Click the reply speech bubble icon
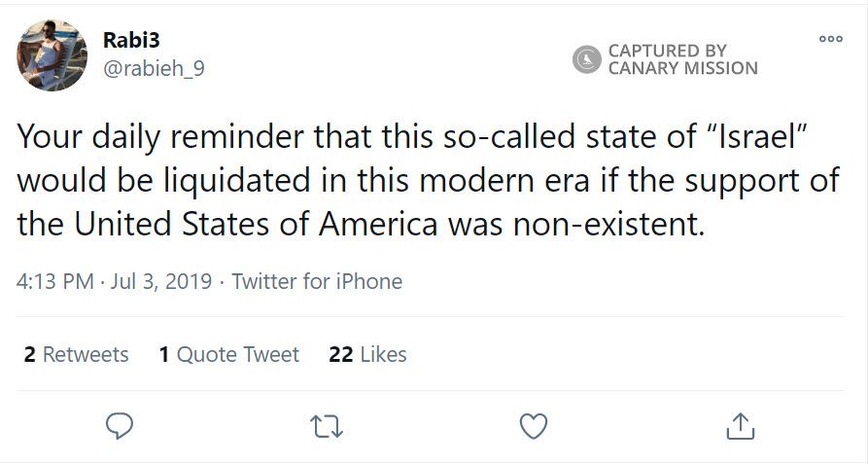Viewport: 868px width, 464px height. 119,425
